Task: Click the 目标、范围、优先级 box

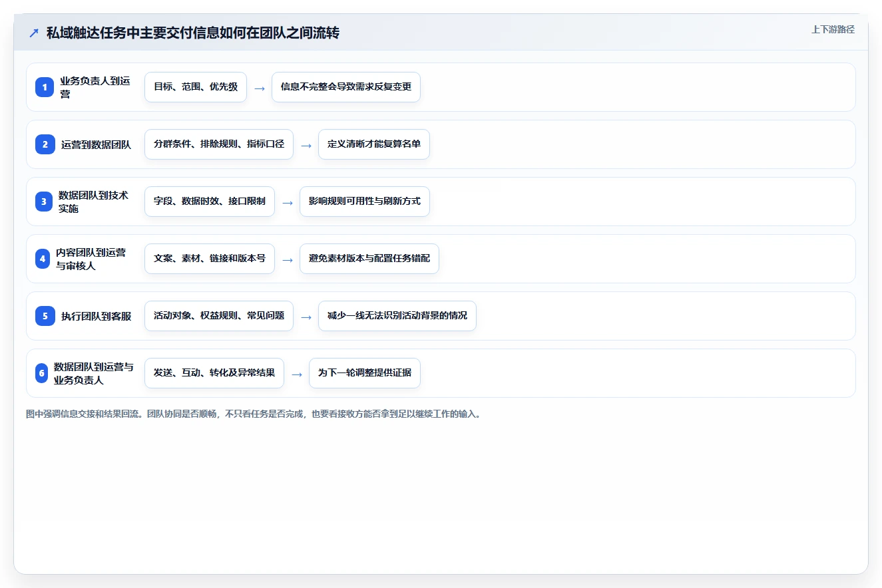Action: coord(196,87)
